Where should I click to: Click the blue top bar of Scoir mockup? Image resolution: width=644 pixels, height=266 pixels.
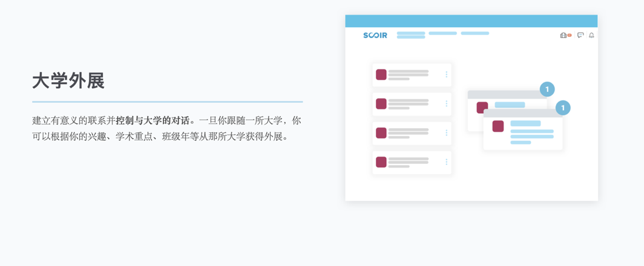tap(471, 21)
